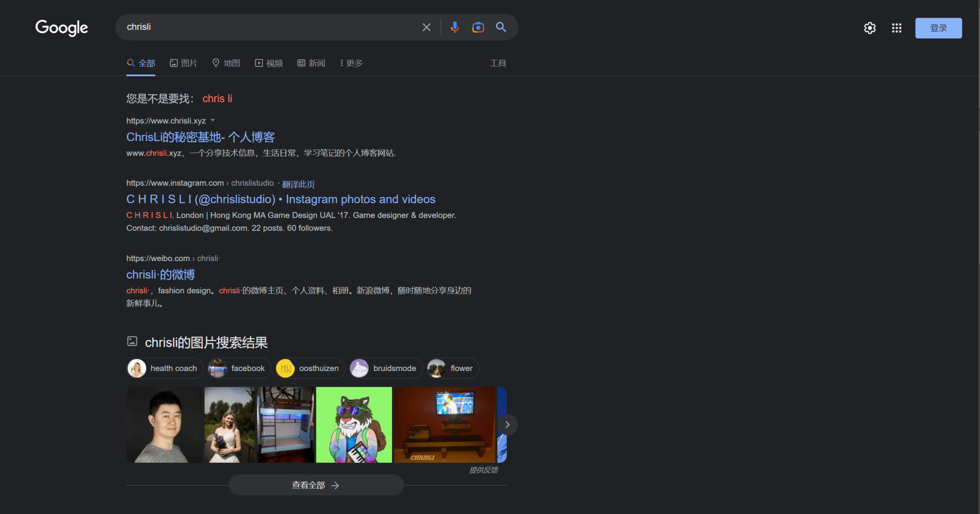Open the cartoon tiger with sunglasses thumbnail

[x=354, y=425]
